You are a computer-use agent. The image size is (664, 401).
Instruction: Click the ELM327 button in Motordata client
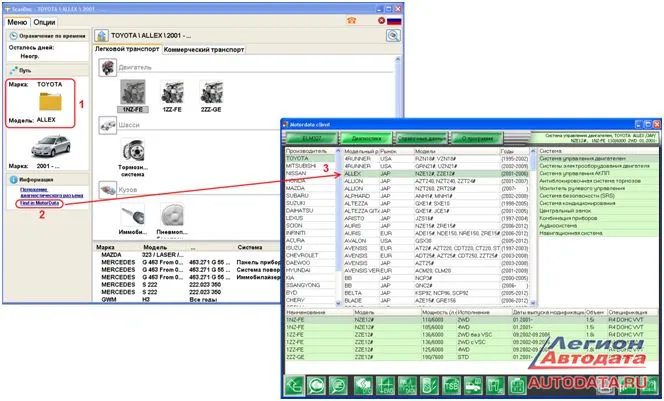point(311,138)
